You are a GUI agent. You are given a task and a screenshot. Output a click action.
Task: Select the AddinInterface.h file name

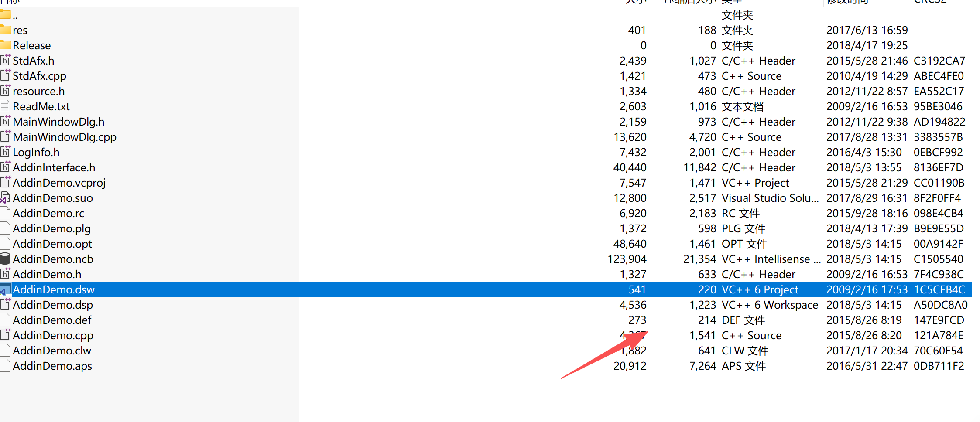[54, 167]
